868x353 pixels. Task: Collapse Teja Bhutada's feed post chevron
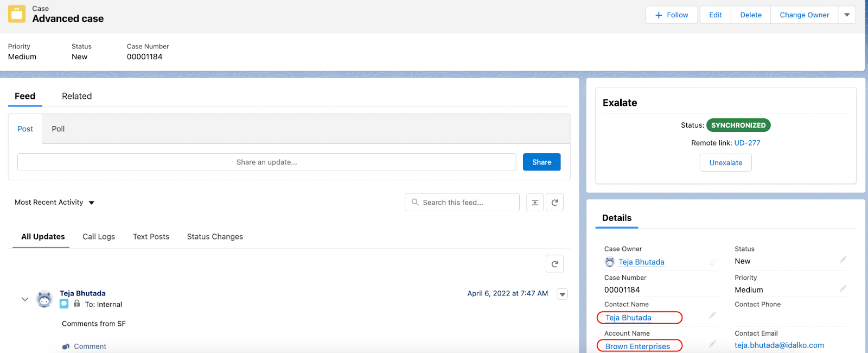pyautogui.click(x=25, y=299)
